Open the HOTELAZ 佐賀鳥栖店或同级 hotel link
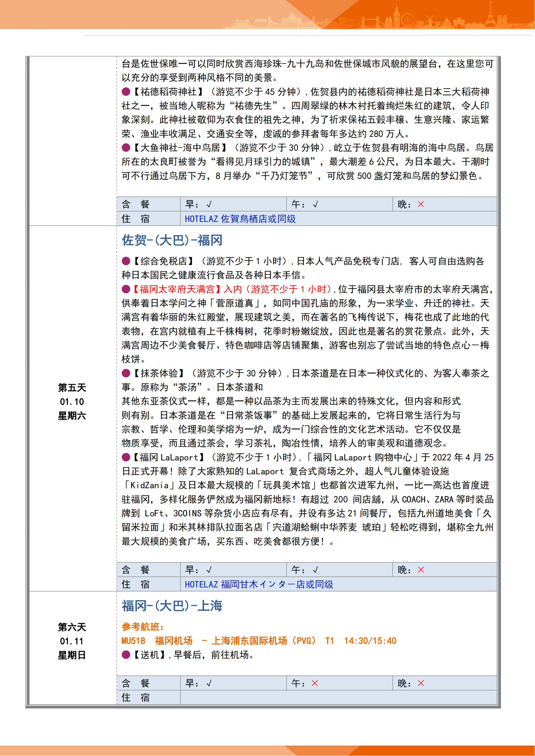Image resolution: width=535 pixels, height=756 pixels. (240, 219)
